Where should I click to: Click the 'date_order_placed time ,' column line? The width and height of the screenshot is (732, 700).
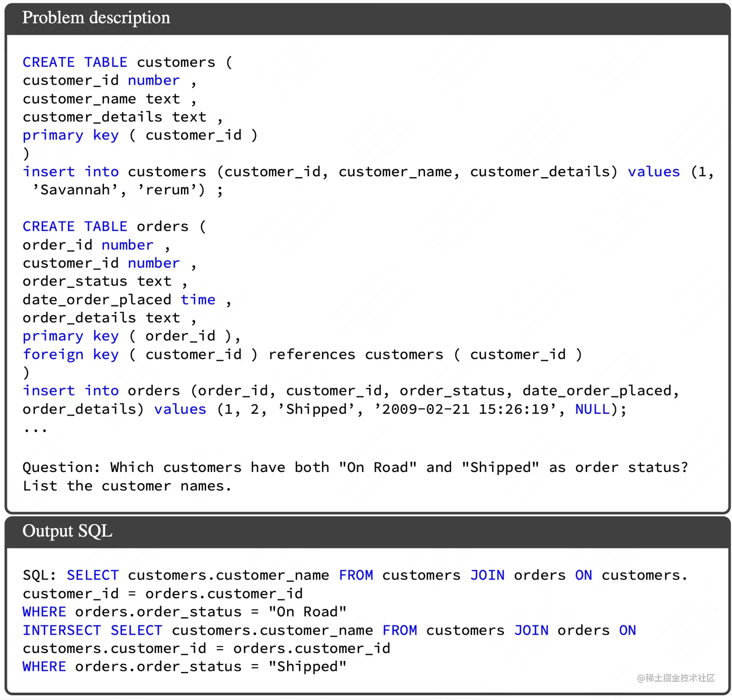pyautogui.click(x=127, y=300)
